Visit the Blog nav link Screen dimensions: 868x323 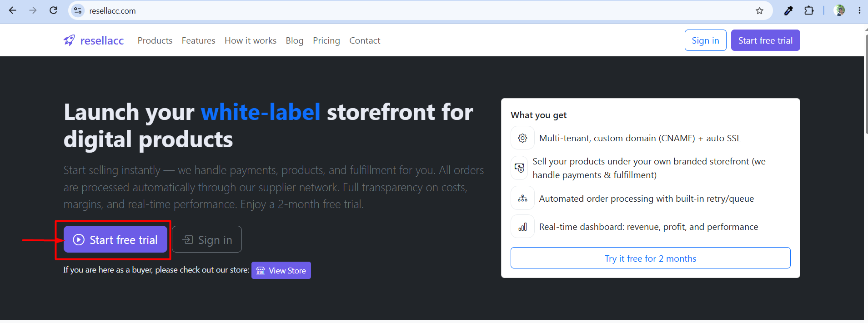tap(295, 40)
